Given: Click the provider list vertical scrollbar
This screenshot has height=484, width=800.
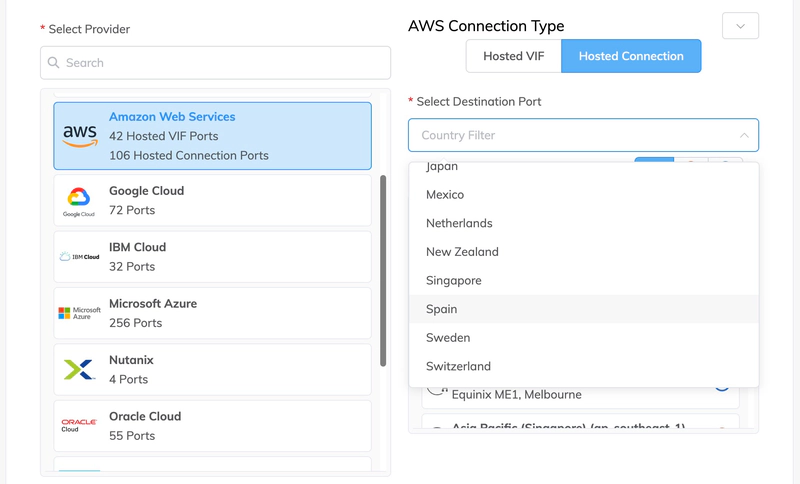Looking at the screenshot, I should (383, 270).
